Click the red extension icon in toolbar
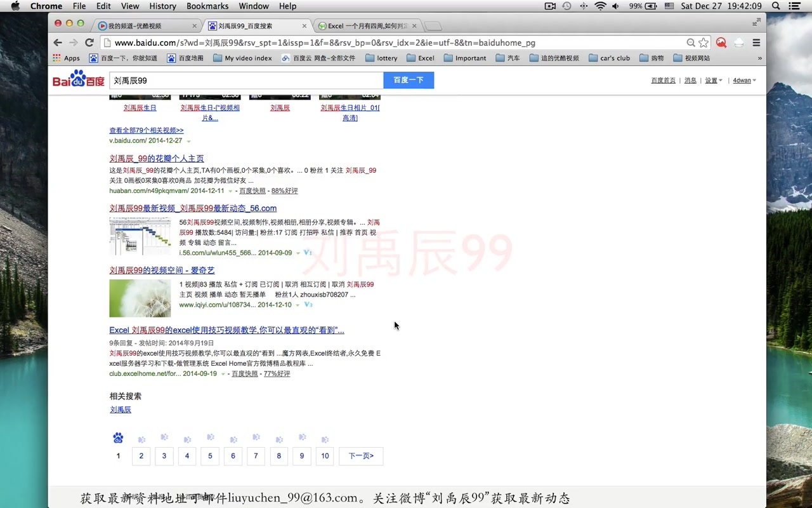812x508 pixels. click(x=721, y=43)
